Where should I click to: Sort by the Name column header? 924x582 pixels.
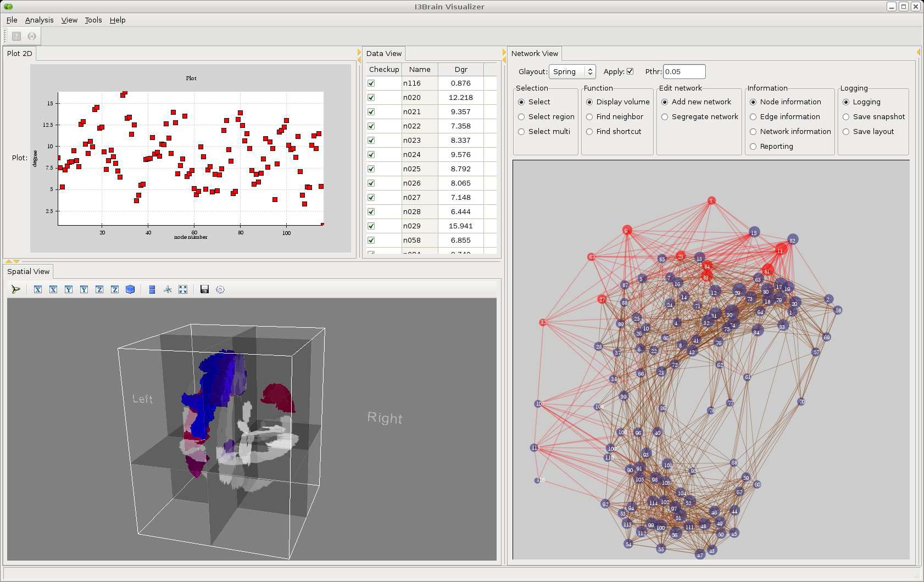coord(420,69)
